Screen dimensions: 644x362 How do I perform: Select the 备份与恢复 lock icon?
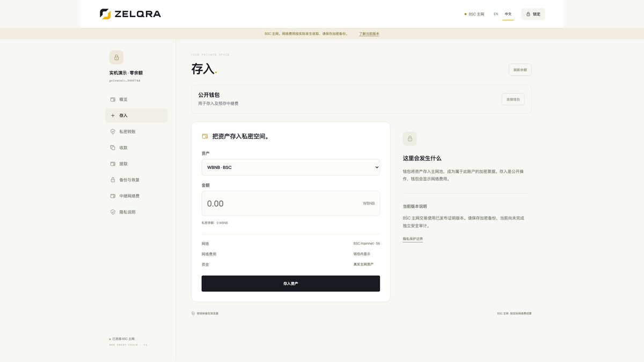click(113, 180)
